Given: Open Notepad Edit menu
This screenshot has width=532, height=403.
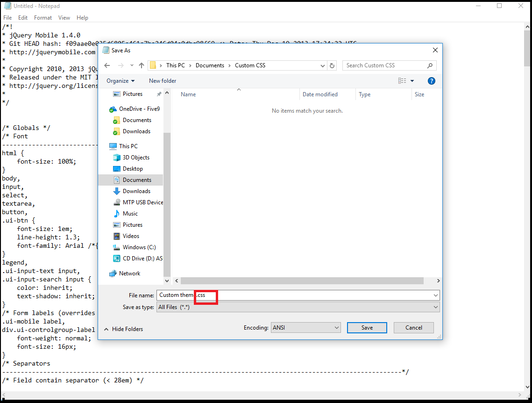Looking at the screenshot, I should [23, 18].
